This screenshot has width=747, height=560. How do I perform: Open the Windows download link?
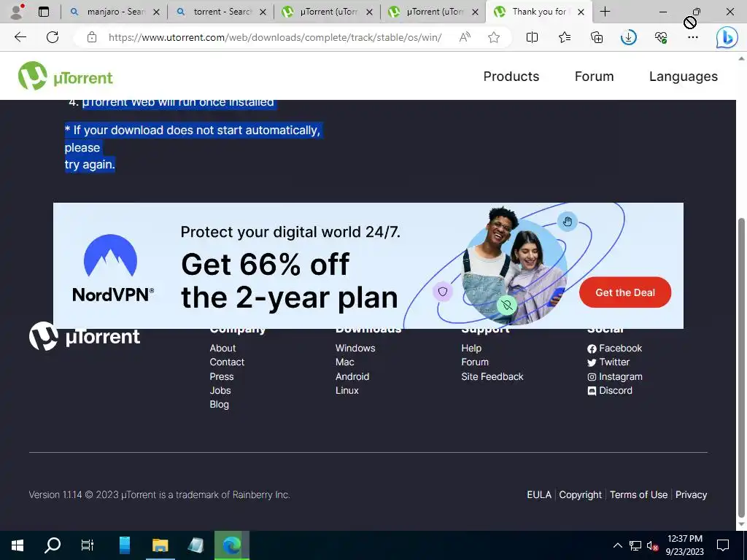pyautogui.click(x=355, y=348)
